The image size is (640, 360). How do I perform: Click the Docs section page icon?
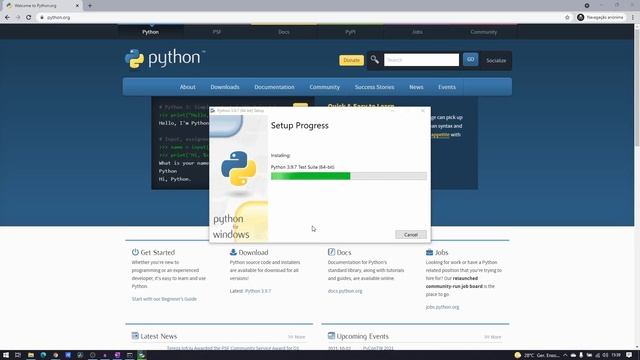click(x=331, y=252)
